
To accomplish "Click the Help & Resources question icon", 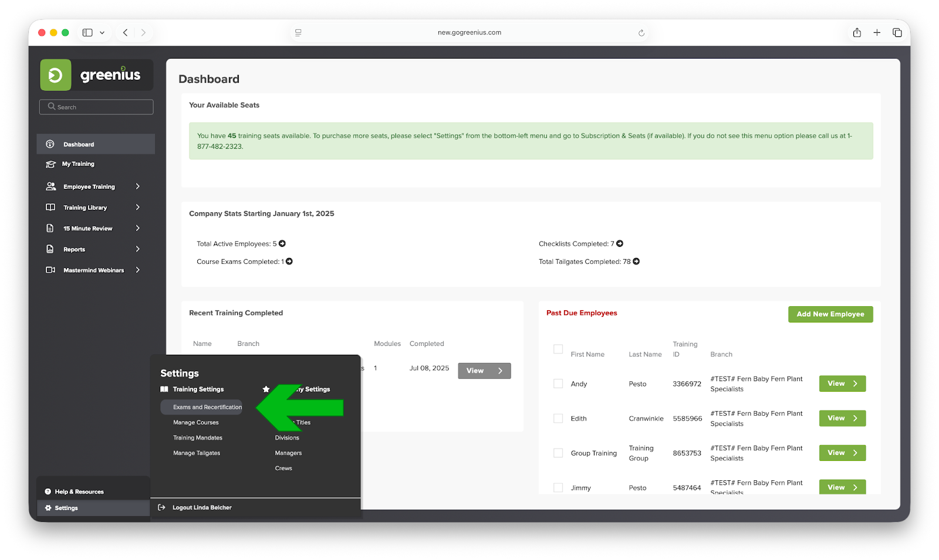I will tap(48, 492).
